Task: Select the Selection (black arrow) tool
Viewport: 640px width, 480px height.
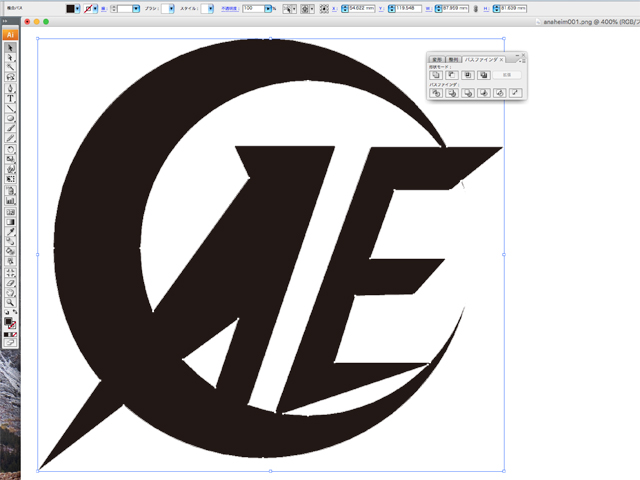Action: point(10,48)
